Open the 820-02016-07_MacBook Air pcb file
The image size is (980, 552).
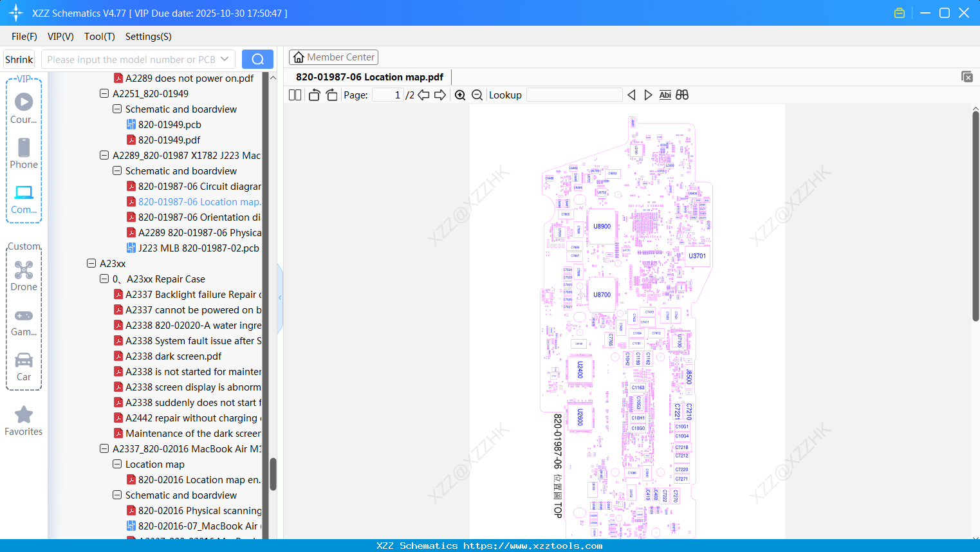pyautogui.click(x=194, y=526)
